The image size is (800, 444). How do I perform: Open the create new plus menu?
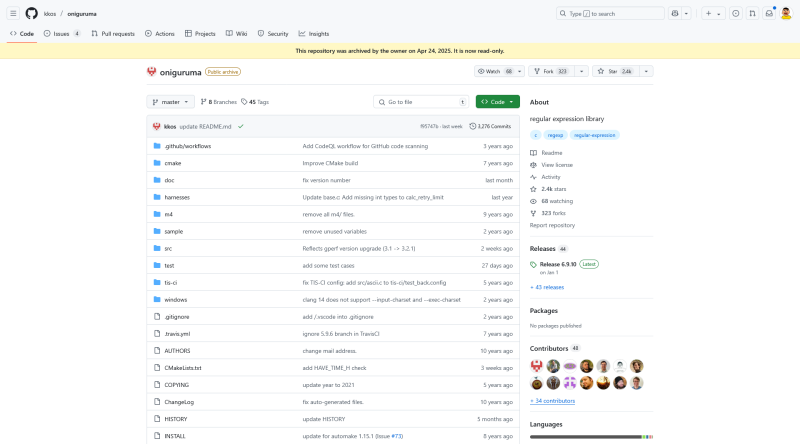point(713,14)
